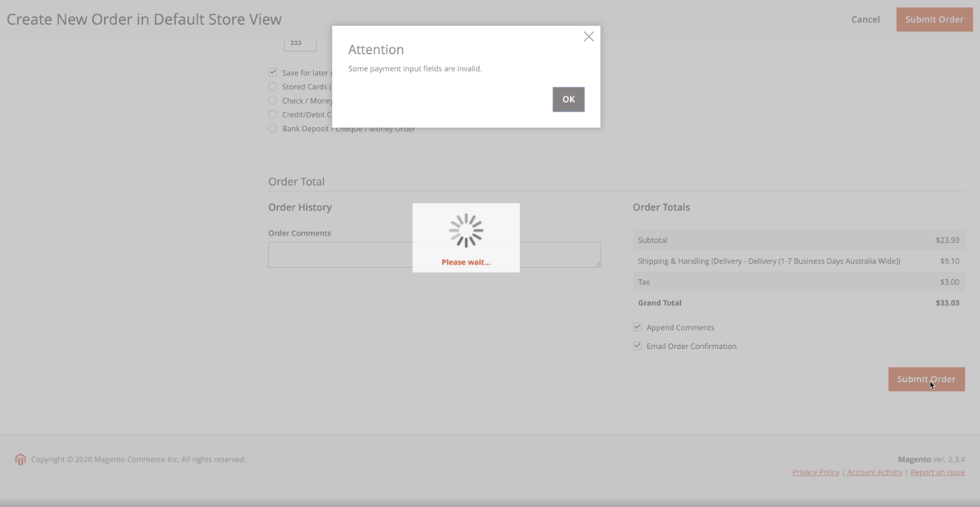The width and height of the screenshot is (980, 507).
Task: Click Cancel to discard the order
Action: [x=866, y=19]
